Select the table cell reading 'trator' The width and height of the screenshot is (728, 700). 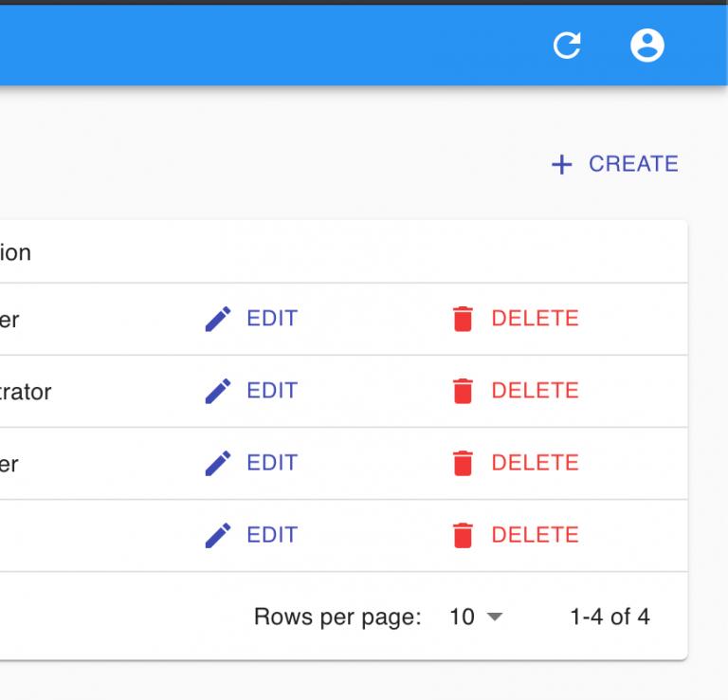(x=26, y=392)
